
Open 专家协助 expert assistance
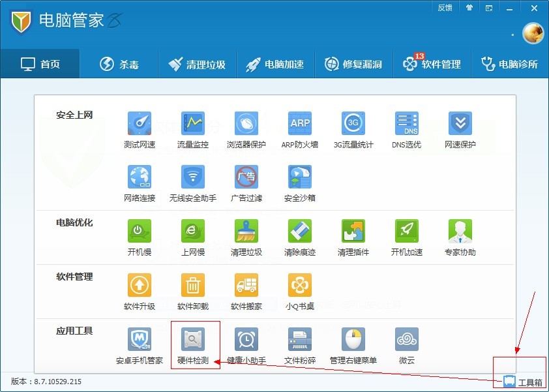tap(460, 238)
